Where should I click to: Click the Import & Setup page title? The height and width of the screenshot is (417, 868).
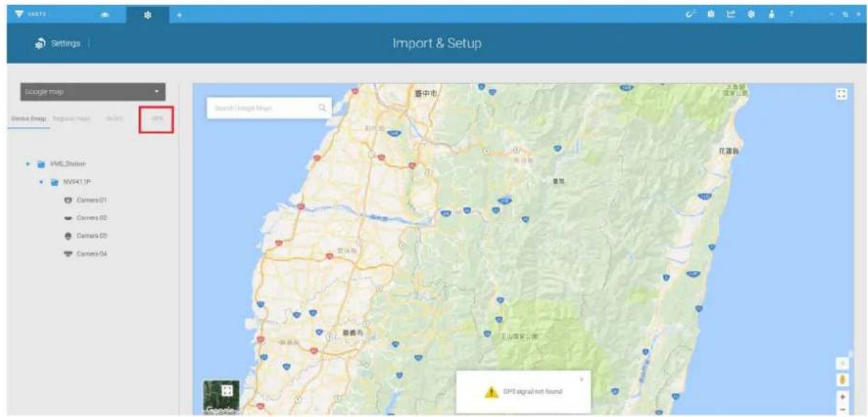[437, 44]
